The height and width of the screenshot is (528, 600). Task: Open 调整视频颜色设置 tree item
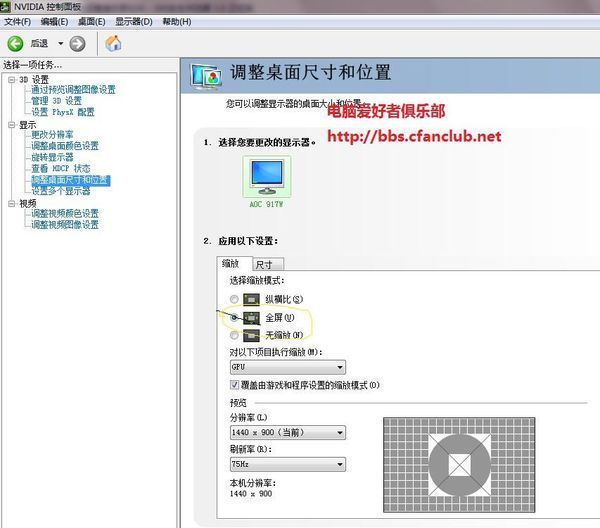[65, 213]
